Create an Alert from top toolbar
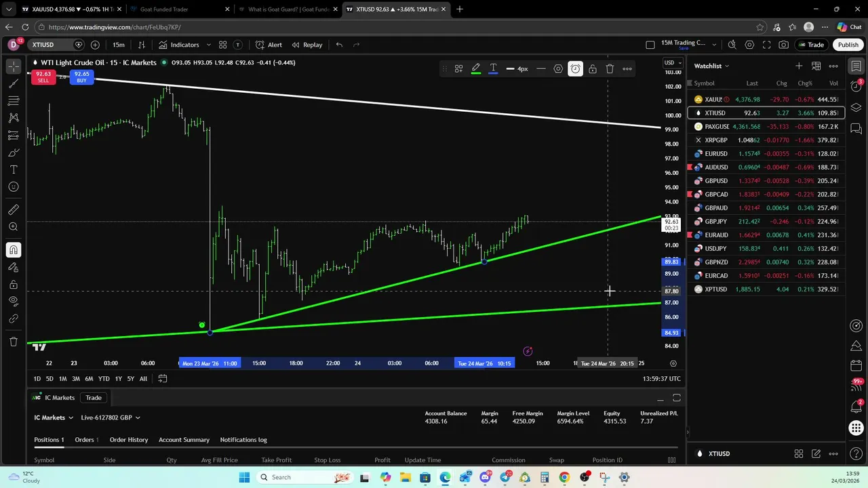 269,45
